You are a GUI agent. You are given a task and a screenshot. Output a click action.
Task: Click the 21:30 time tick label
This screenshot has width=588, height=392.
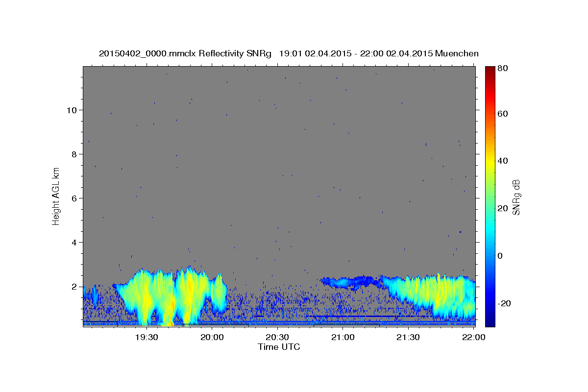pos(408,337)
